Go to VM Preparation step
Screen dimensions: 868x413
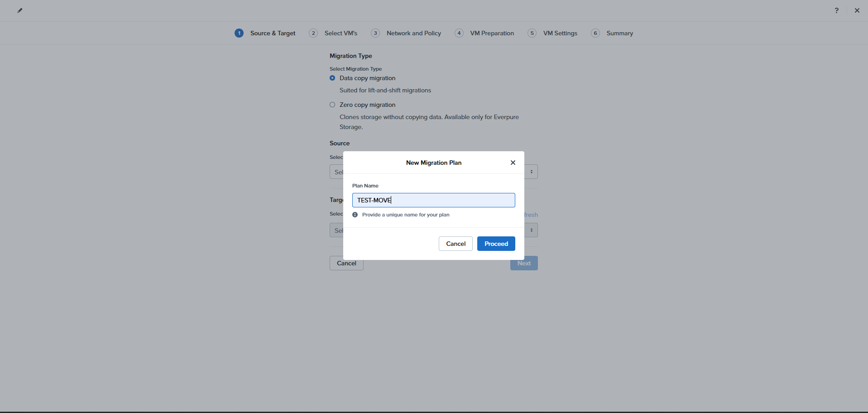[492, 33]
